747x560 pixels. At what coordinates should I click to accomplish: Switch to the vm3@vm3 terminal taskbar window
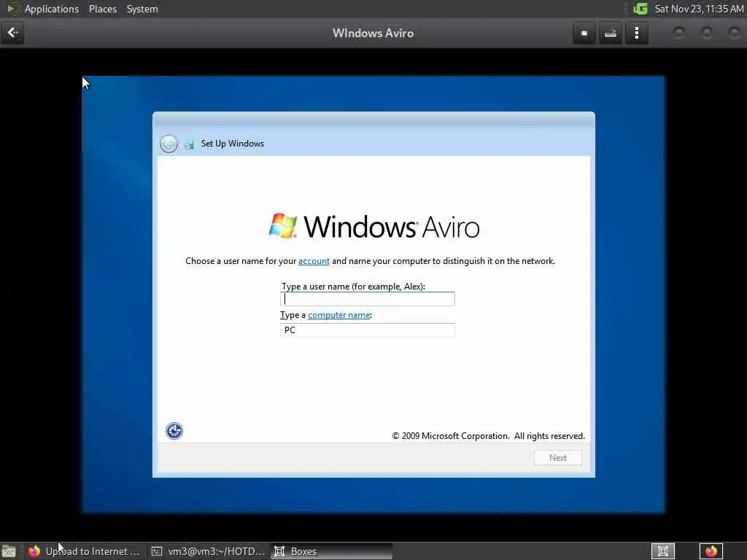(x=209, y=551)
